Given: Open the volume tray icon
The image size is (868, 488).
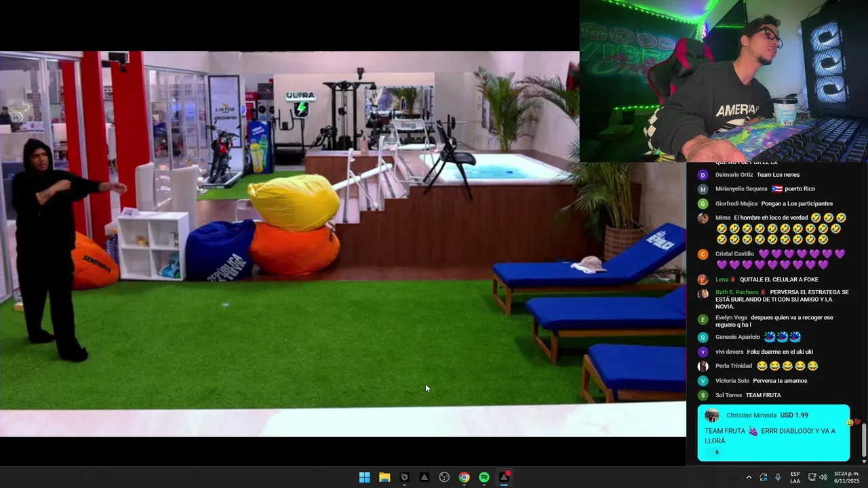Looking at the screenshot, I should (x=823, y=477).
